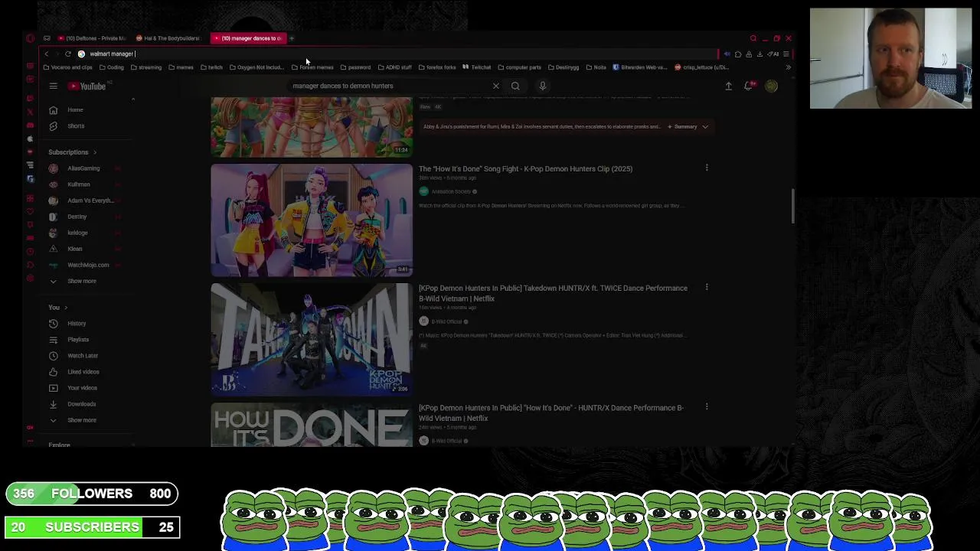Clear the YouTube search box text
Image resolution: width=980 pixels, height=551 pixels.
(495, 86)
